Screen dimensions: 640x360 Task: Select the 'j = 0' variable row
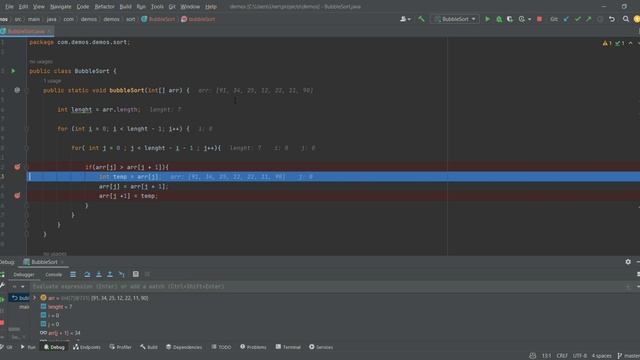50,324
